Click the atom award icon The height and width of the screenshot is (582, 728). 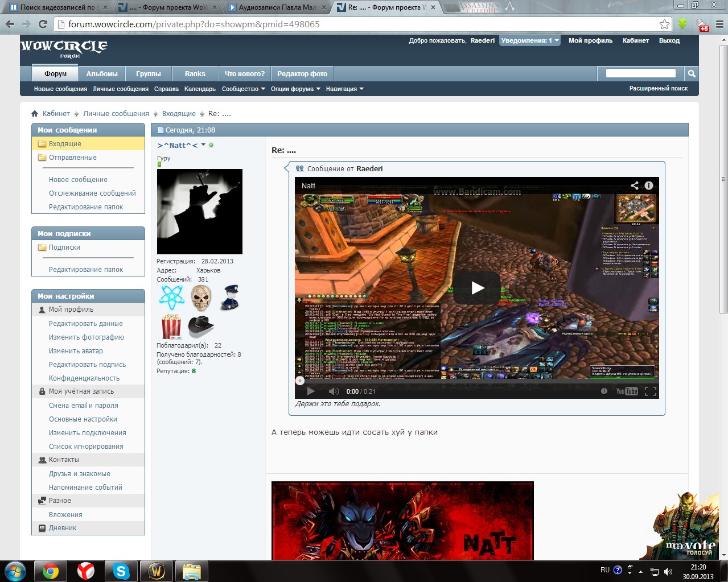tap(171, 296)
